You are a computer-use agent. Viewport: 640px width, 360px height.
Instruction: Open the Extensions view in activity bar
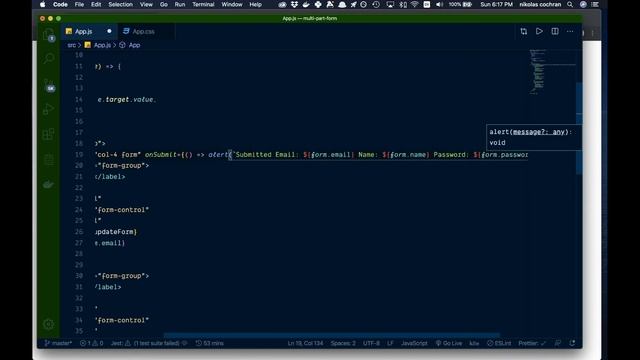coord(49,134)
